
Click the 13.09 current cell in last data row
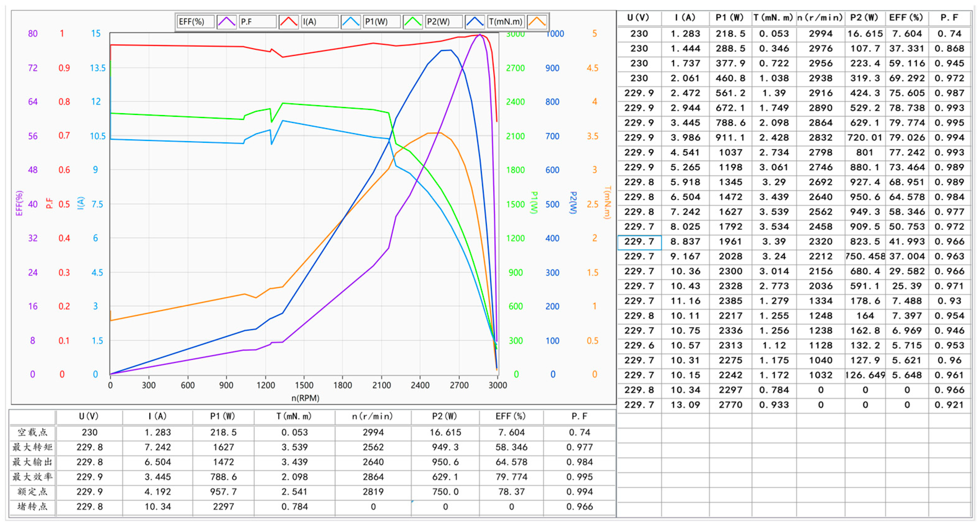click(x=685, y=405)
